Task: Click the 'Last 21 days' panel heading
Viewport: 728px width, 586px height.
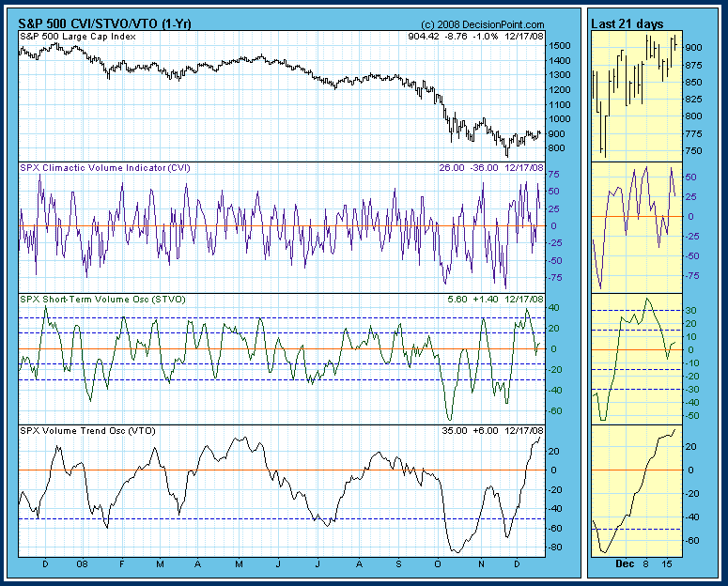Action: [x=627, y=24]
